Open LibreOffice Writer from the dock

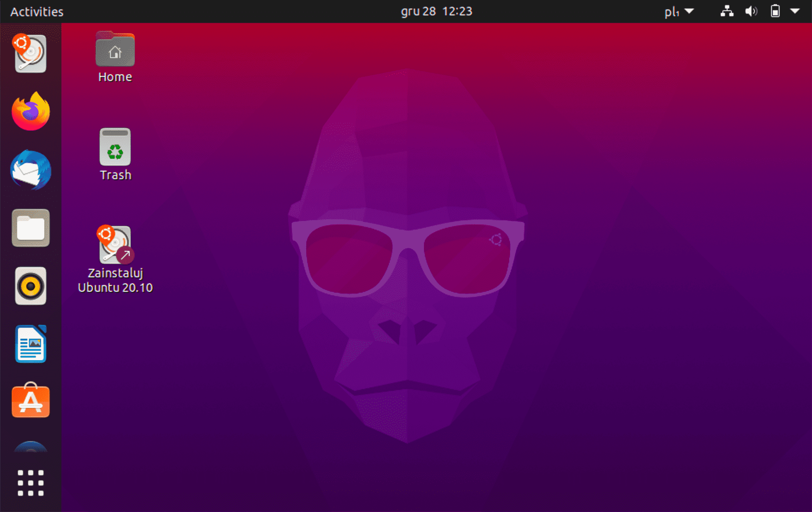click(31, 344)
